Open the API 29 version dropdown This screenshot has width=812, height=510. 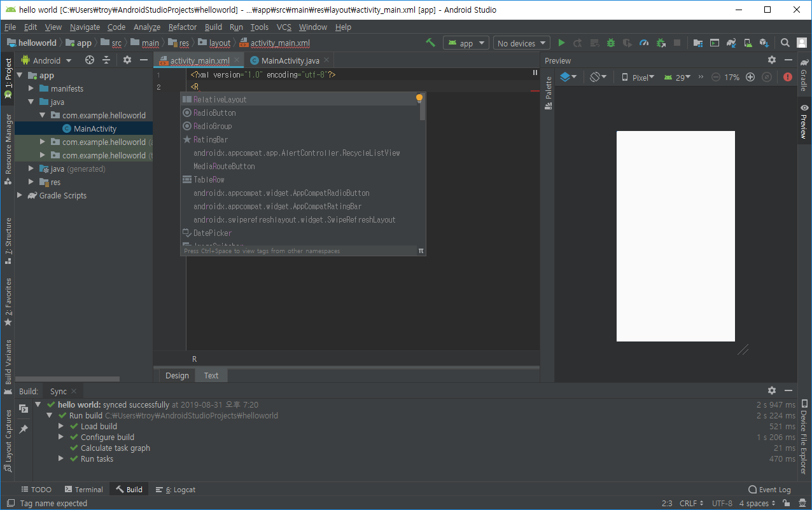click(677, 77)
